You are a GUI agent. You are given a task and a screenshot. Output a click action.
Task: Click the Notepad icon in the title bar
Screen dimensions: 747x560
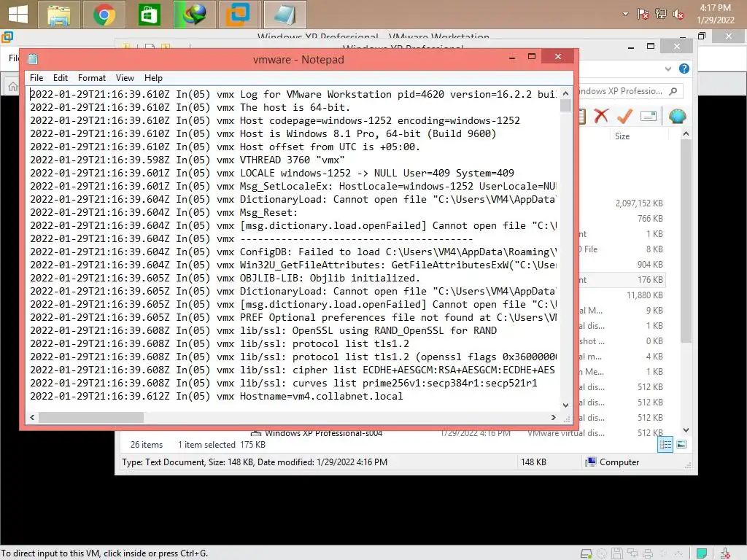pyautogui.click(x=33, y=59)
